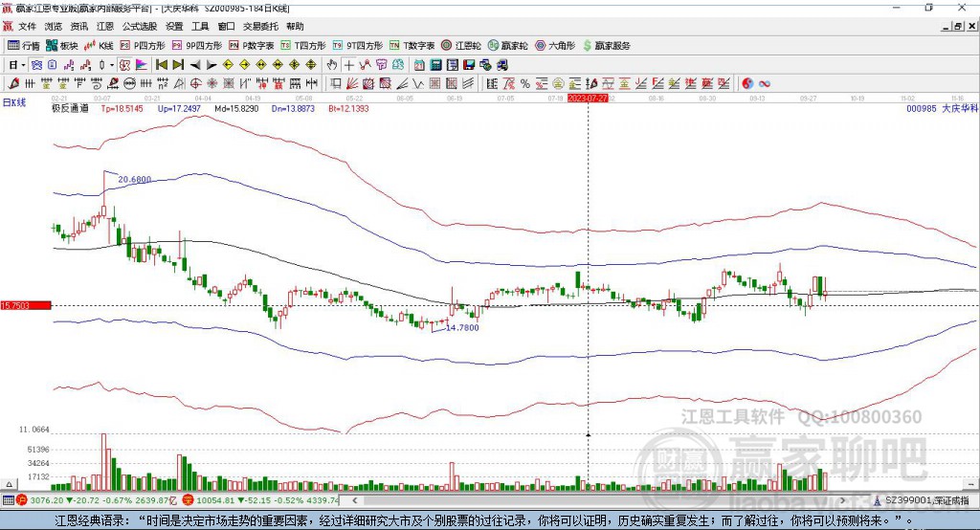This screenshot has height=530, width=980.
Task: Open the T数字表 tool
Action: click(412, 46)
